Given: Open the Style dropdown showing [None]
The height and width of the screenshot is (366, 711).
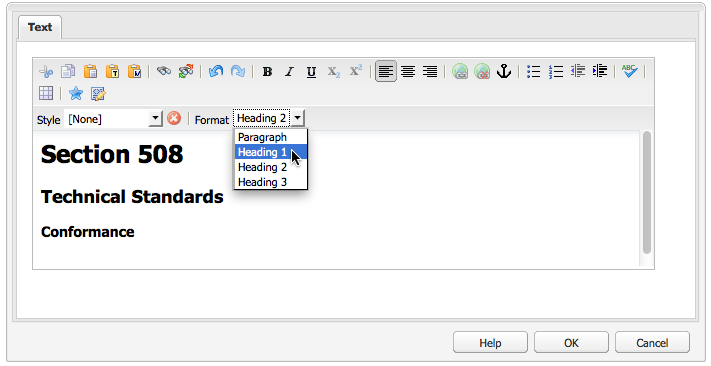Looking at the screenshot, I should tap(113, 119).
